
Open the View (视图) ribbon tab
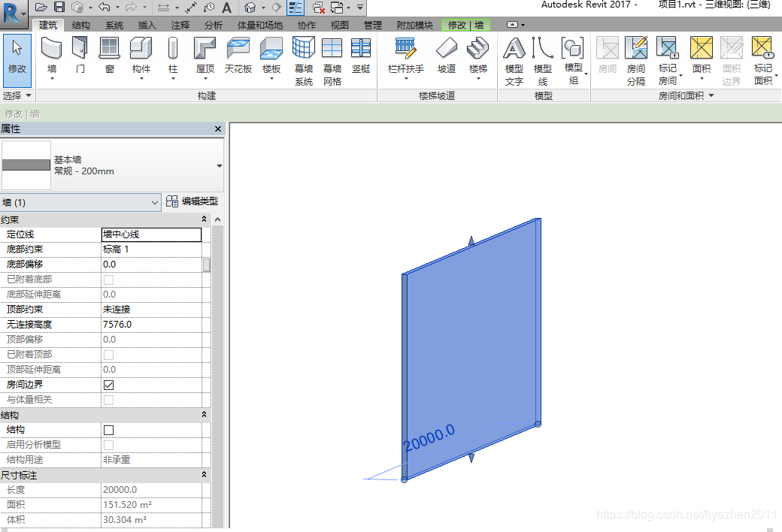(x=340, y=25)
